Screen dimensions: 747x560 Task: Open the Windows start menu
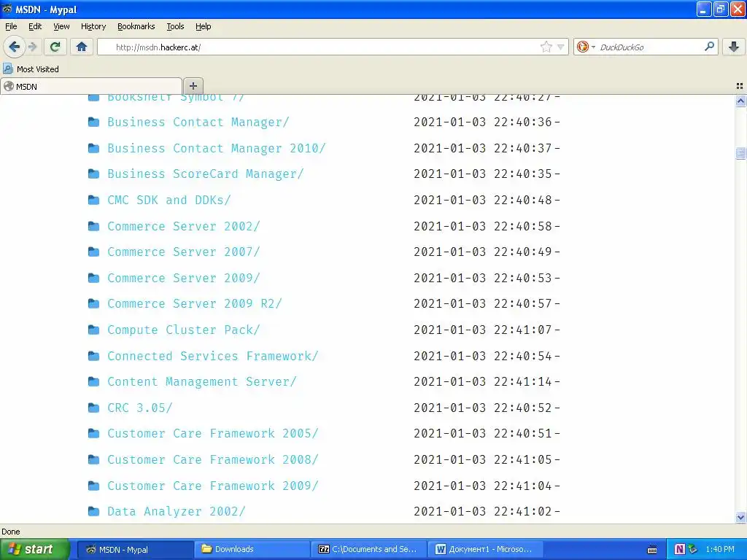click(35, 549)
